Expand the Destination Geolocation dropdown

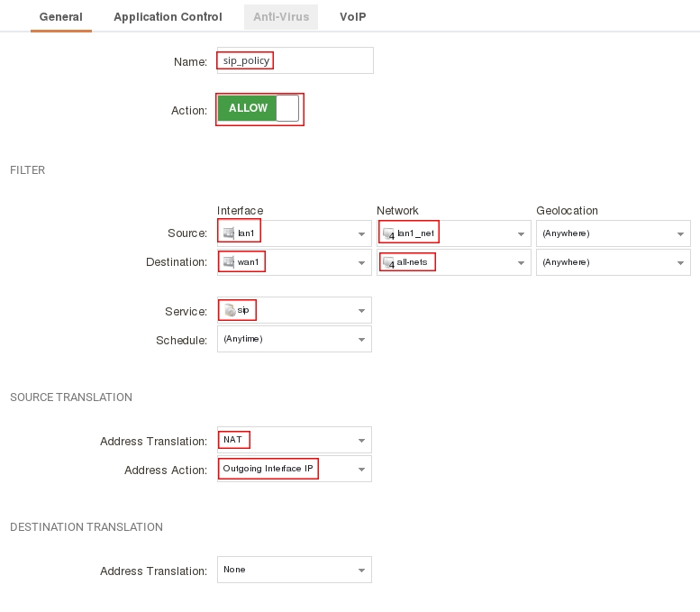(680, 263)
